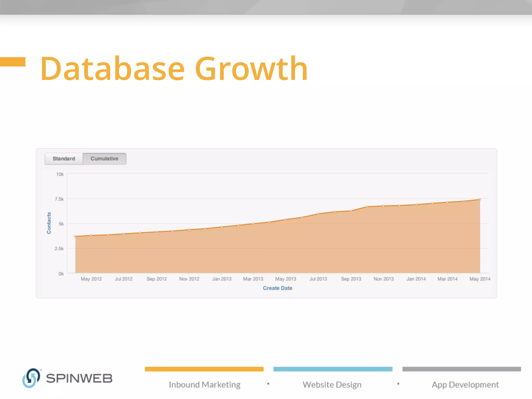Select the Cumulative chart view
The width and height of the screenshot is (532, 399).
point(104,159)
